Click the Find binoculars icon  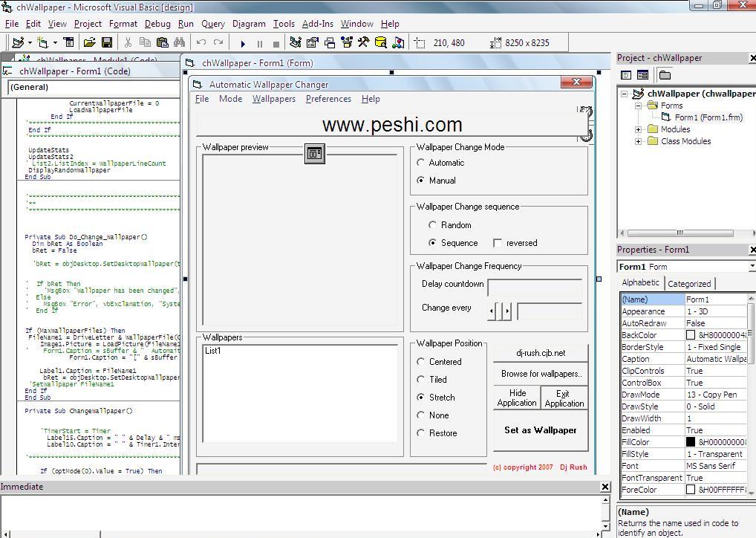[179, 43]
